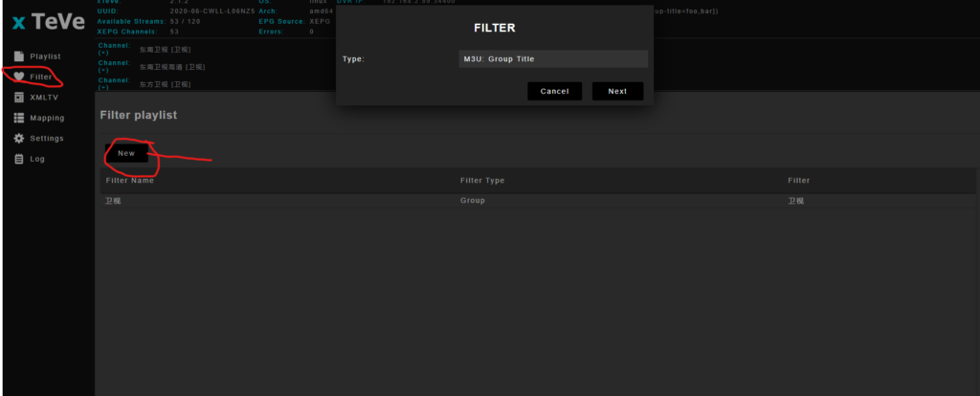Image resolution: width=980 pixels, height=396 pixels.
Task: Click the Filter heart icon in sidebar
Action: [19, 77]
